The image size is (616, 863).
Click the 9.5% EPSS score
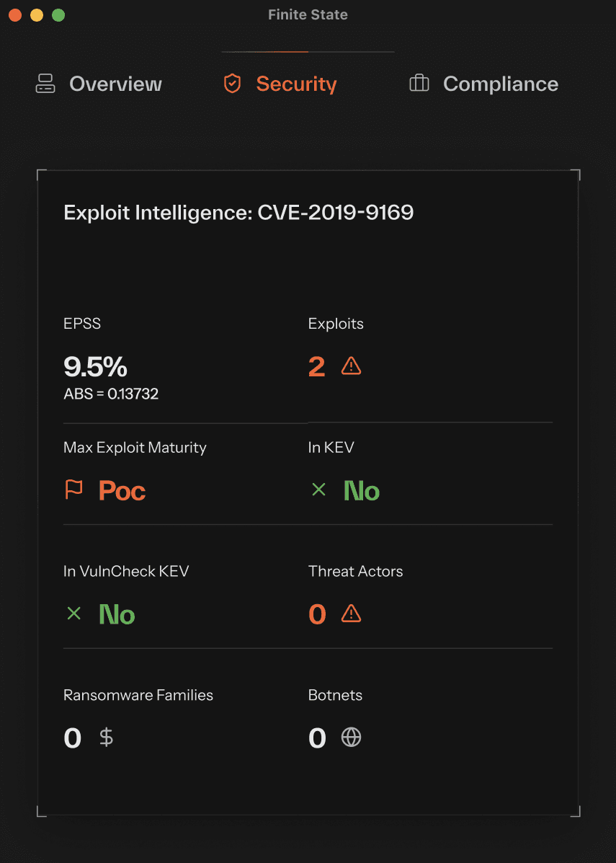(95, 367)
